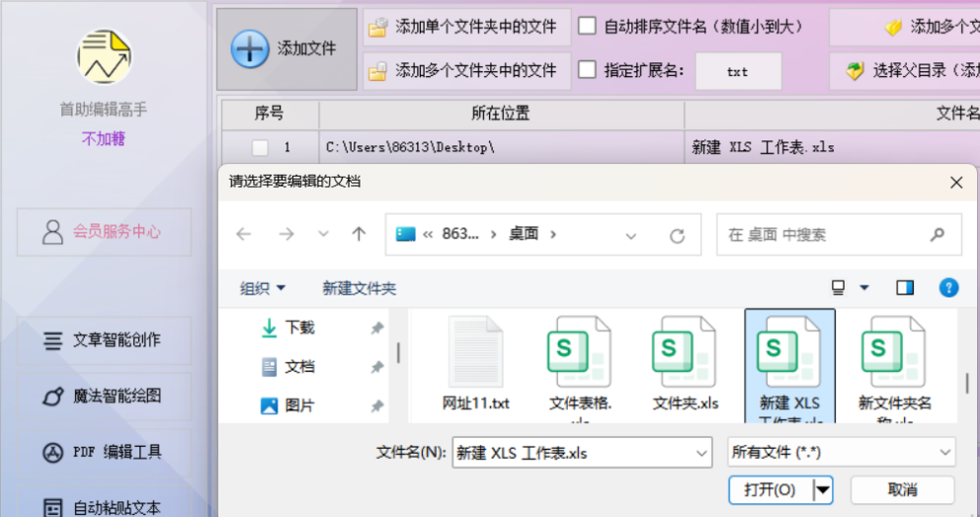Enable 自动排序文件名 checkbox

tap(587, 27)
